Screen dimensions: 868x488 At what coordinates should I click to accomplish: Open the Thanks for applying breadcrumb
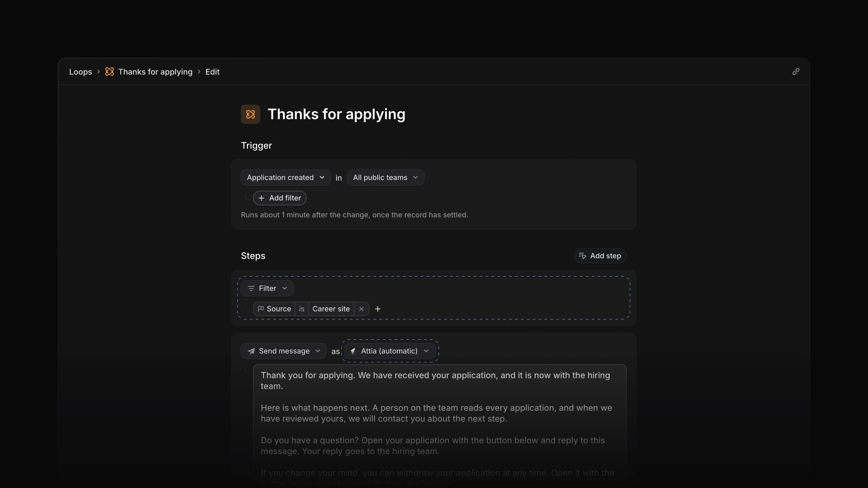tap(155, 72)
